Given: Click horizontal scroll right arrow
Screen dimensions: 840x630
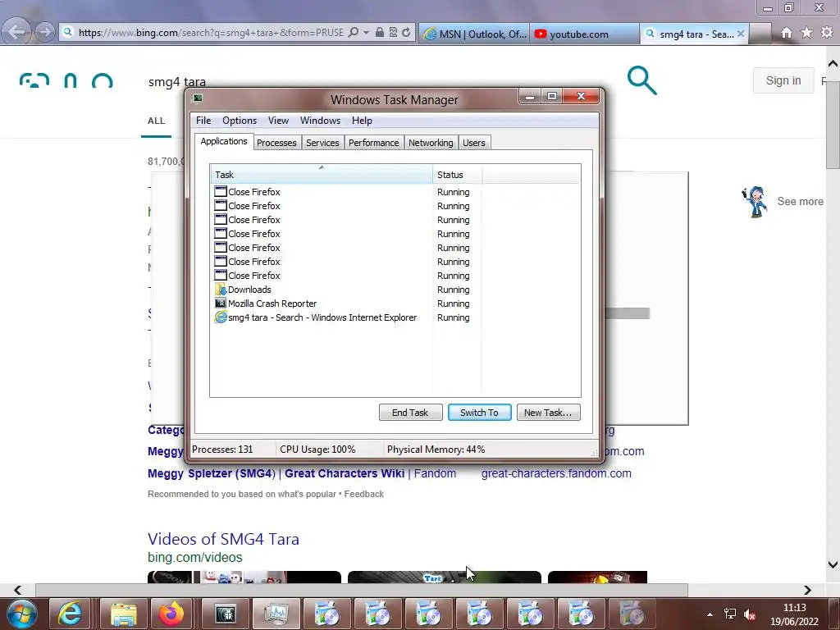Looking at the screenshot, I should click(x=807, y=590).
